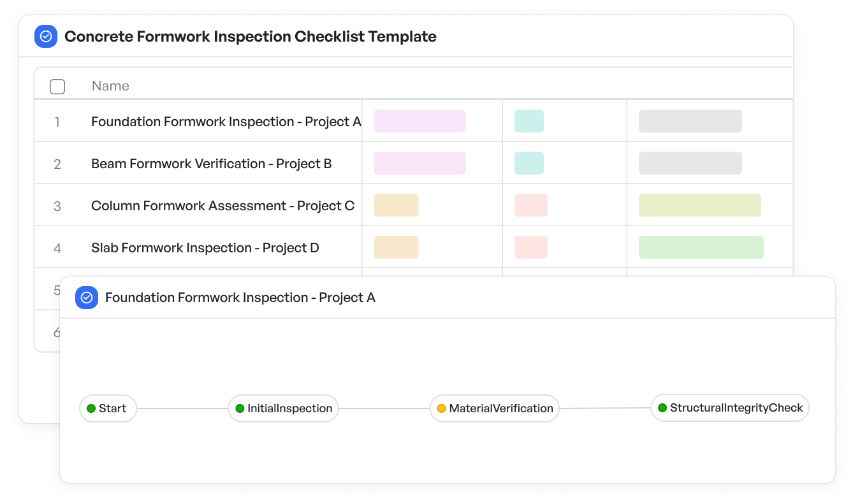
Task: Click the blue checkmark icon beside Foundation Formwork panel title
Action: pyautogui.click(x=87, y=298)
